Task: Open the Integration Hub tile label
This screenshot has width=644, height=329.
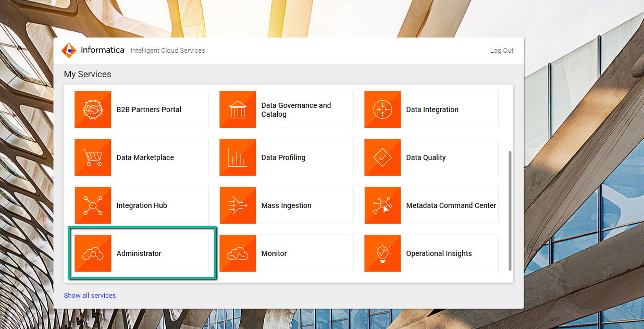Action: tap(142, 205)
